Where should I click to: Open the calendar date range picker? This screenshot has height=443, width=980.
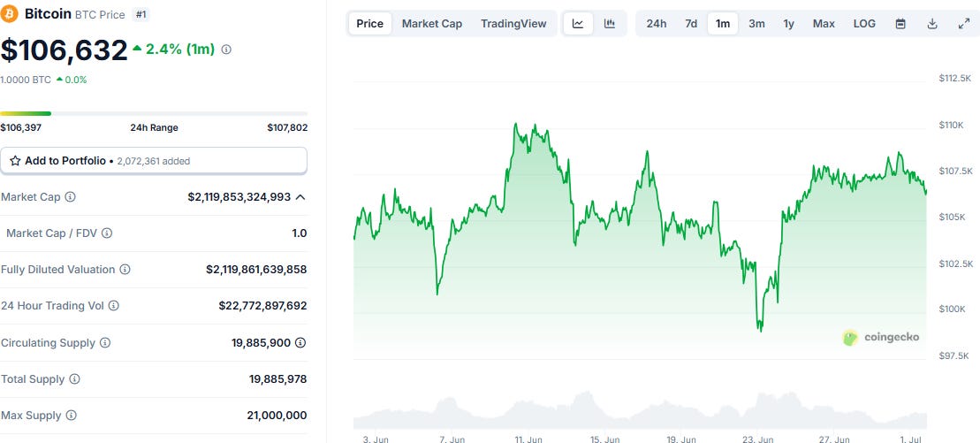click(x=900, y=24)
